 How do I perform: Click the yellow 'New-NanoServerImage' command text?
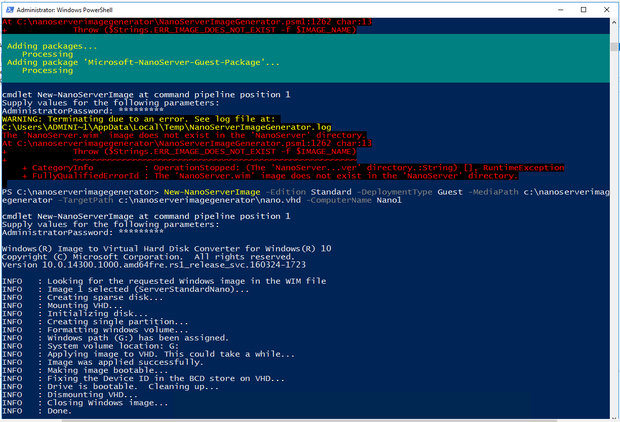(212, 192)
